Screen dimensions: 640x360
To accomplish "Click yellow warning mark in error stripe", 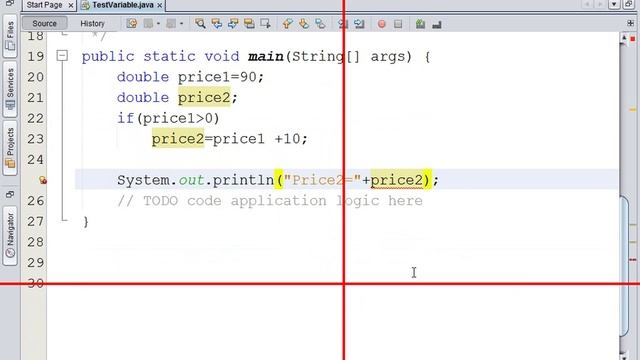I will 633,109.
